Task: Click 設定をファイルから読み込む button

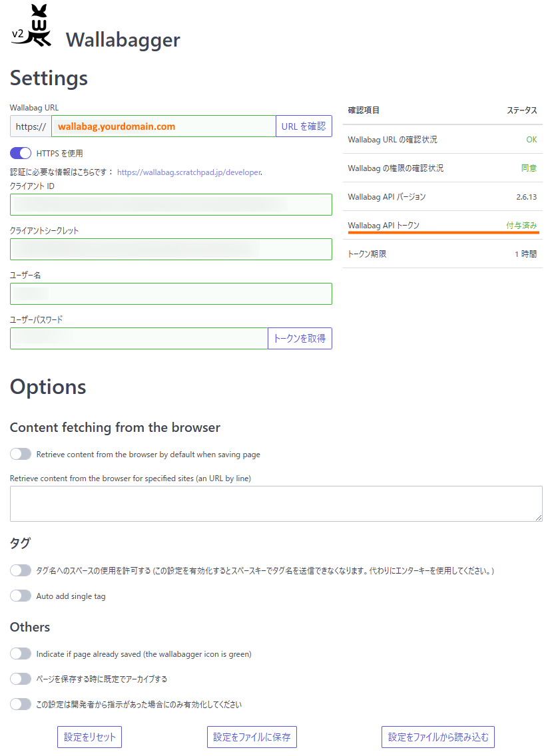Action: (x=438, y=737)
